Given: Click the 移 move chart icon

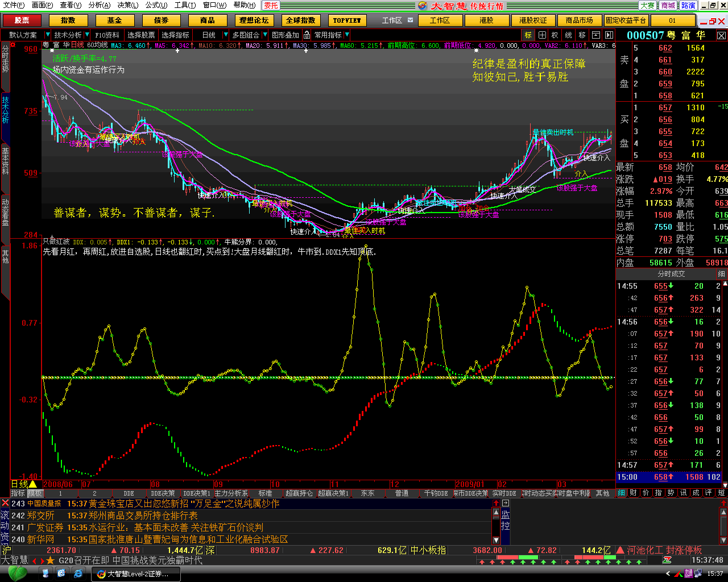Looking at the screenshot, I should coord(582,35).
